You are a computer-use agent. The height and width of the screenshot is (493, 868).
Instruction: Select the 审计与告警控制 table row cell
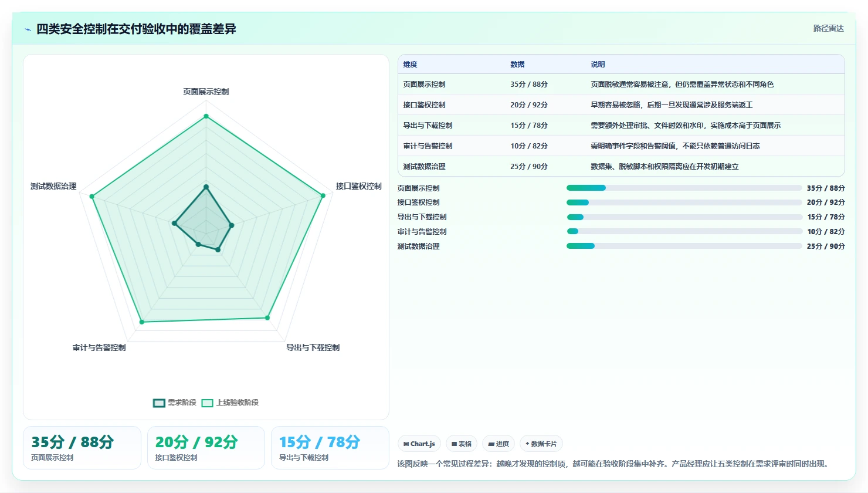click(428, 146)
